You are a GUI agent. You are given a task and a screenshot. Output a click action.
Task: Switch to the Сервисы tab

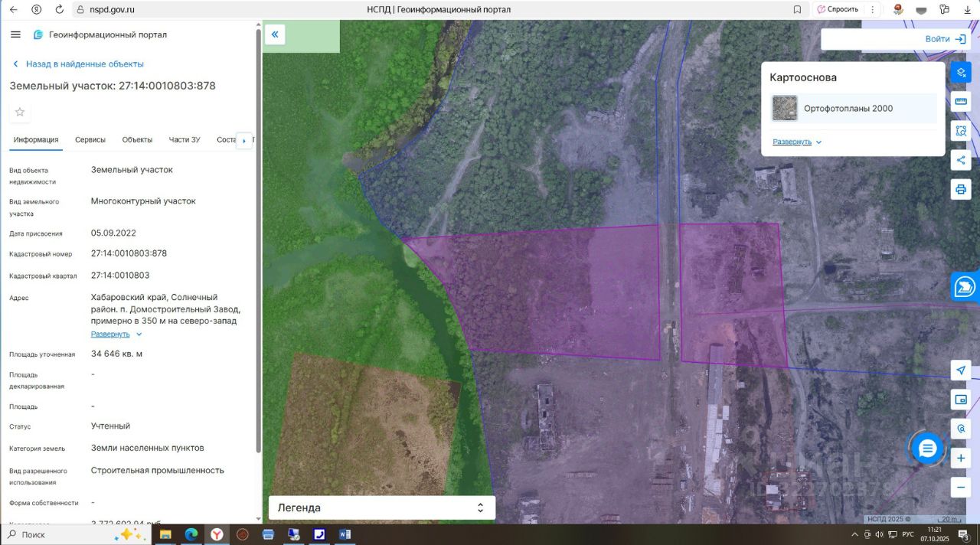[x=90, y=139]
